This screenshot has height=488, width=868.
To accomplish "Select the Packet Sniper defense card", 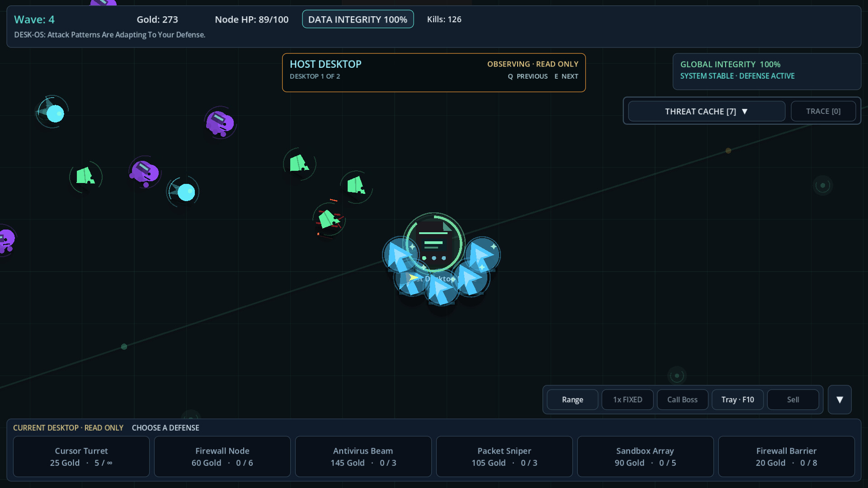I will (505, 456).
